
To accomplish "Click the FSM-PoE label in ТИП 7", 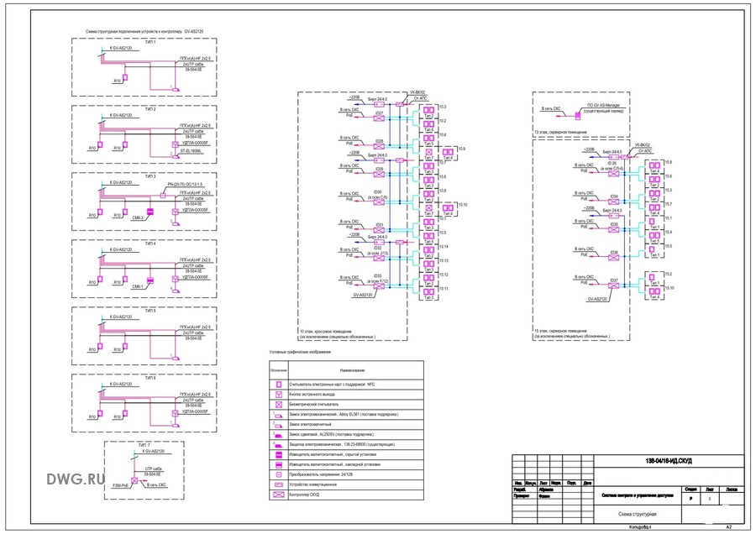I will coord(120,485).
